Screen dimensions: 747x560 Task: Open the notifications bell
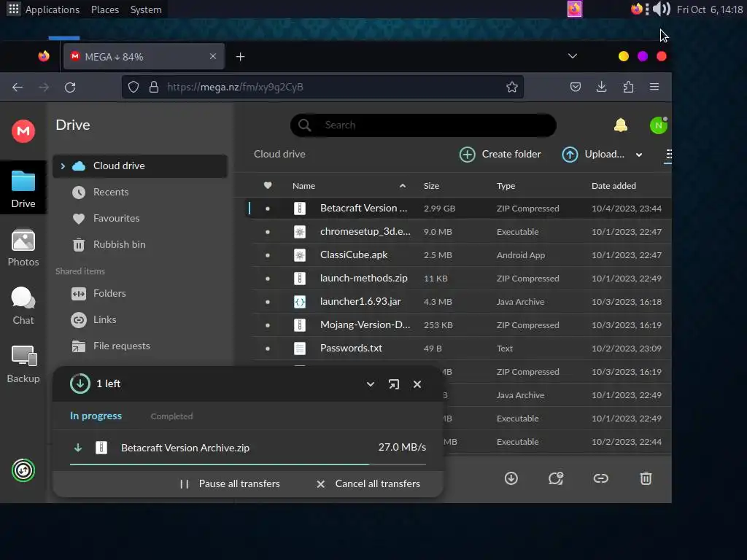click(x=620, y=125)
